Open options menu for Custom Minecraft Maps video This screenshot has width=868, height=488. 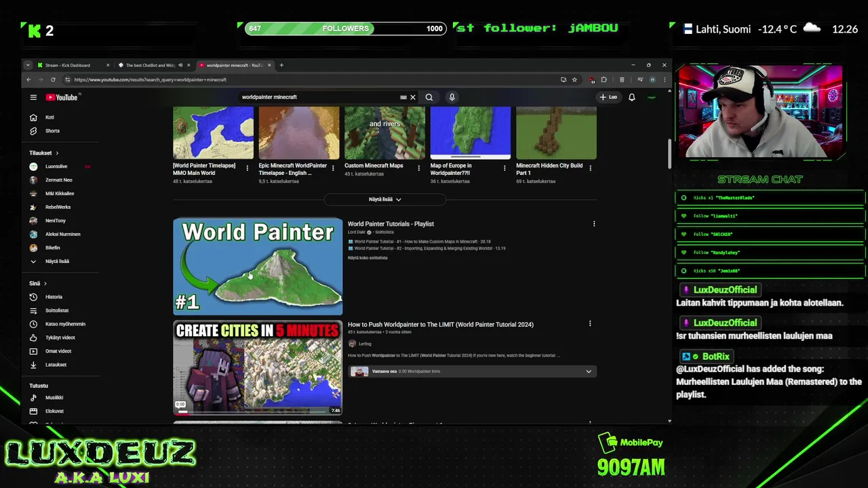click(418, 168)
